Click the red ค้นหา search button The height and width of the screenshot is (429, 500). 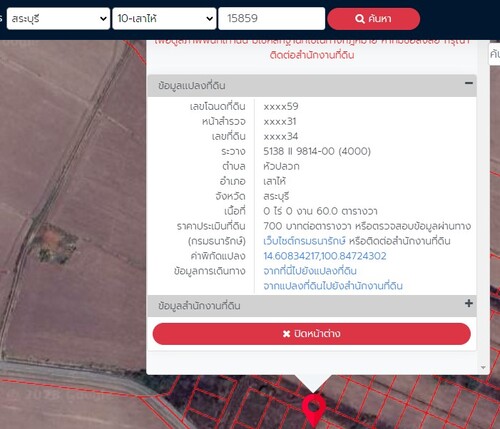[x=374, y=19]
